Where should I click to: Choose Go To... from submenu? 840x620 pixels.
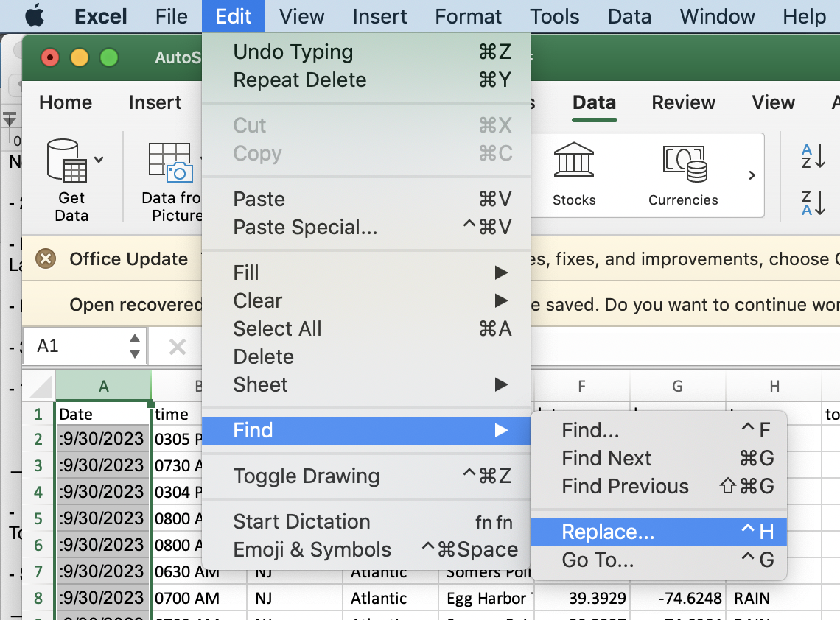point(659,560)
